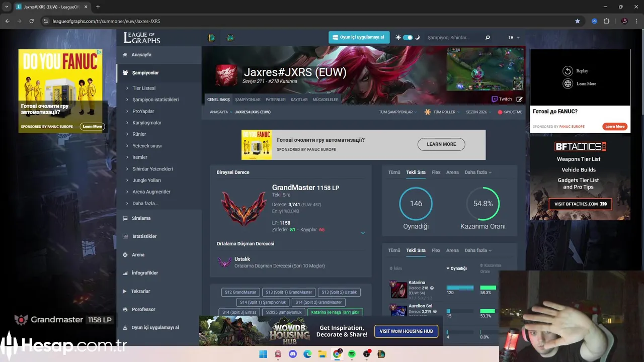Click the red KAYDETME record dot

[x=500, y=112]
